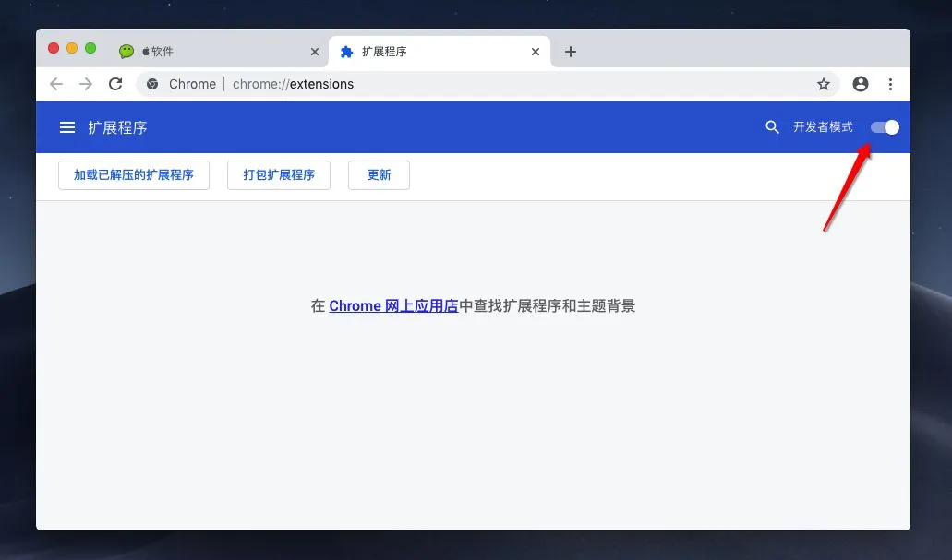Go forward with the browser forward arrow
The width and height of the screenshot is (952, 560).
pos(86,84)
